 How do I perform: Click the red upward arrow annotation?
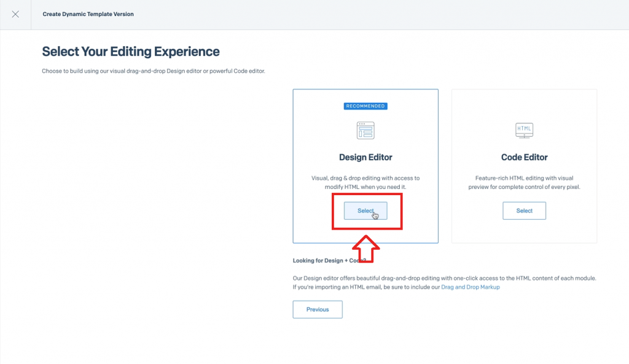[366, 249]
